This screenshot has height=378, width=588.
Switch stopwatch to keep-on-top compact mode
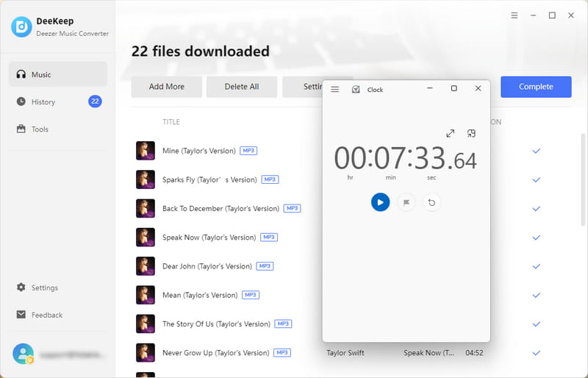pos(471,133)
